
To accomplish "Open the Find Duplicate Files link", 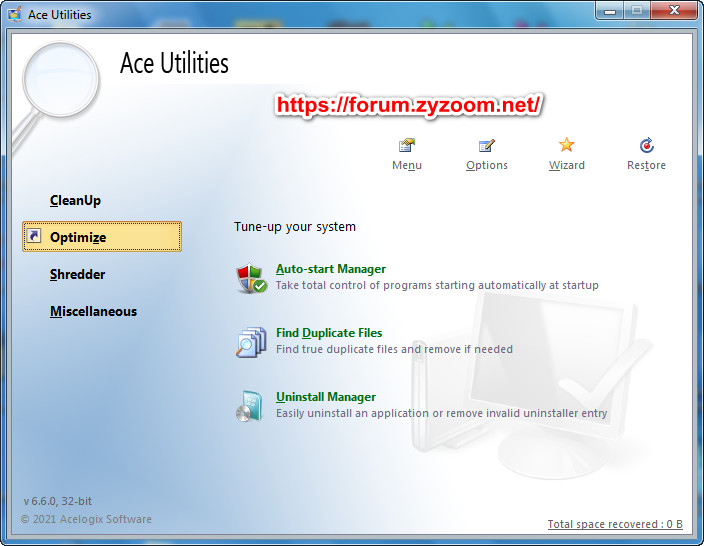I will 329,333.
